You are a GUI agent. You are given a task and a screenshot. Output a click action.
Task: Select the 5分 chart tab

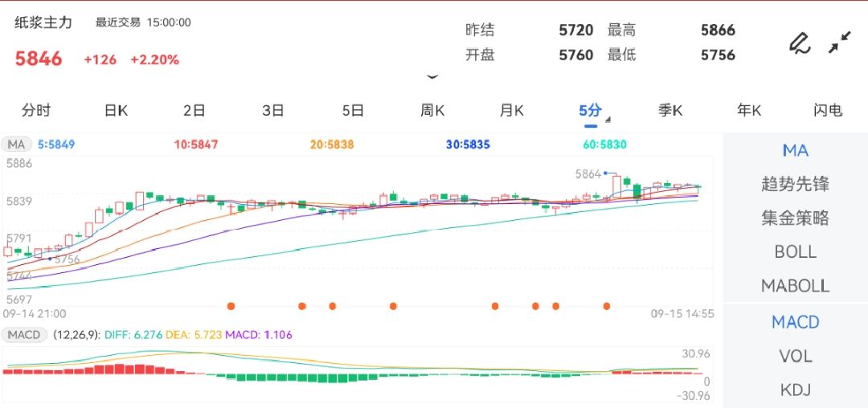pos(590,110)
